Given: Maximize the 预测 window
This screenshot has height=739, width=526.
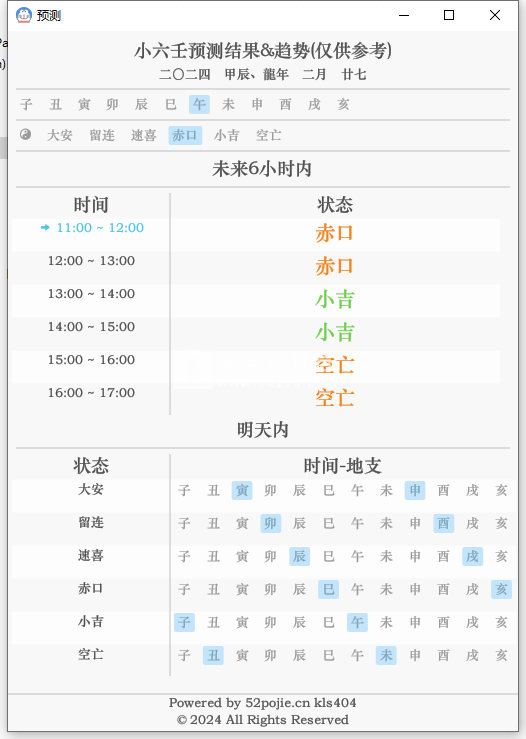Looking at the screenshot, I should tap(449, 15).
